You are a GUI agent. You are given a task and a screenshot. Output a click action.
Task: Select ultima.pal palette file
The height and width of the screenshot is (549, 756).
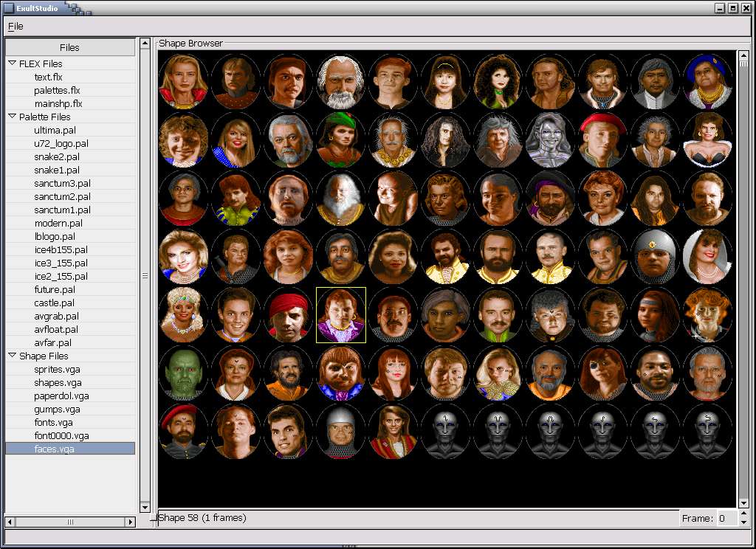coord(55,130)
